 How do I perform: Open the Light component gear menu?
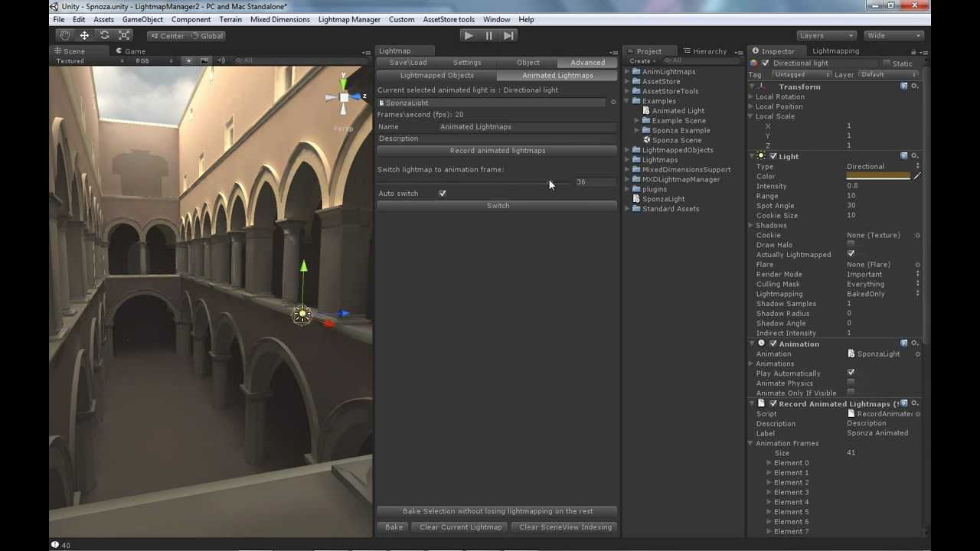tap(914, 156)
